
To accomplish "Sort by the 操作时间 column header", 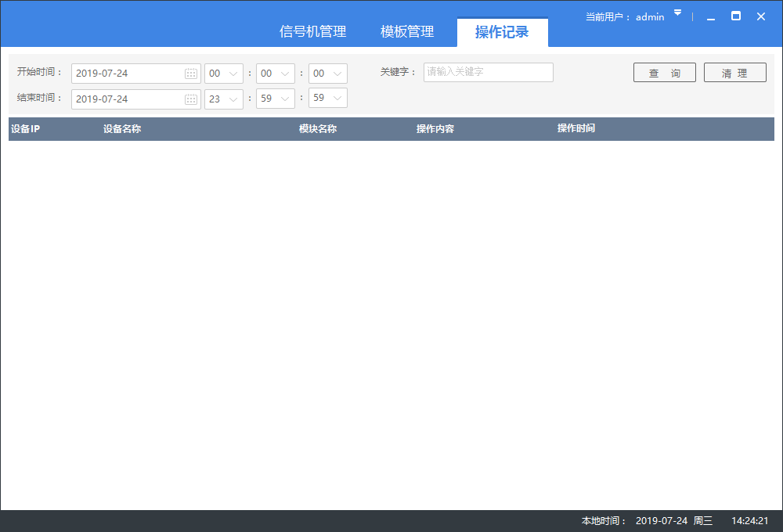I will click(x=576, y=128).
